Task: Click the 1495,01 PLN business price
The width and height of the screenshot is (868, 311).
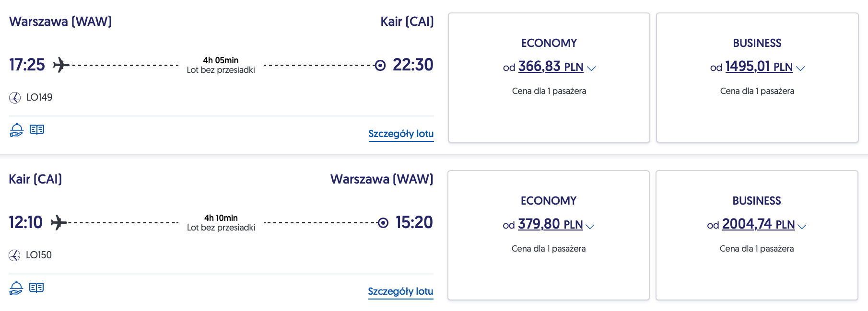Action: point(759,67)
